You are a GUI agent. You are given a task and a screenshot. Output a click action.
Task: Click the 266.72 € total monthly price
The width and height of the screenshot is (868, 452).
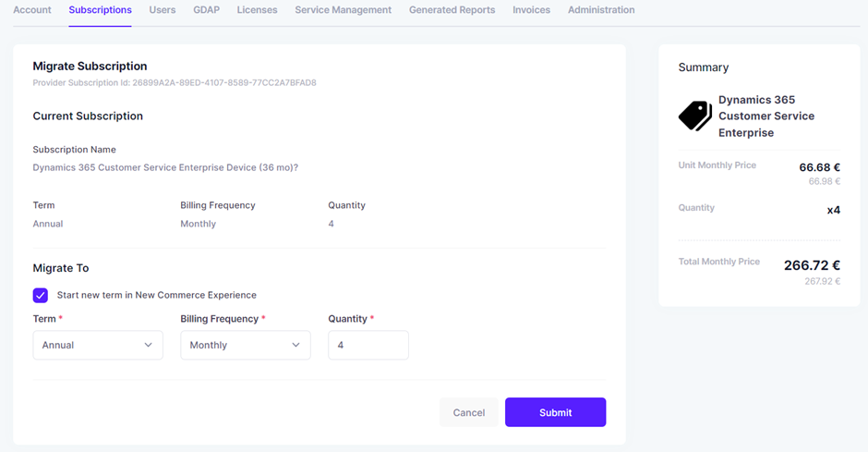tap(812, 265)
